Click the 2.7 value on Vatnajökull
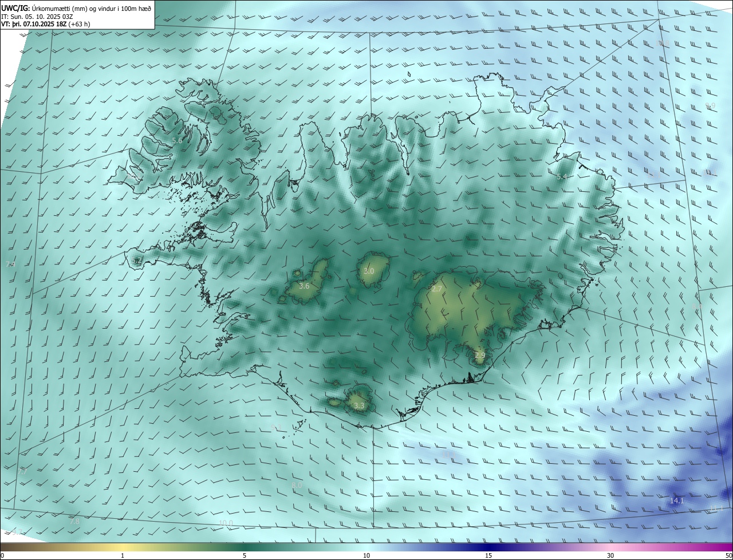 tap(436, 289)
